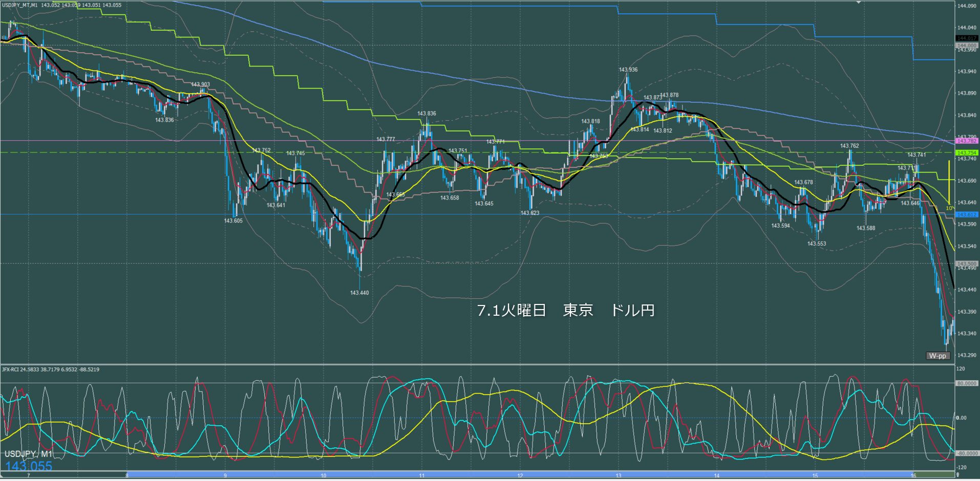
Task: Click the 143.771 price label
Action: (495, 142)
